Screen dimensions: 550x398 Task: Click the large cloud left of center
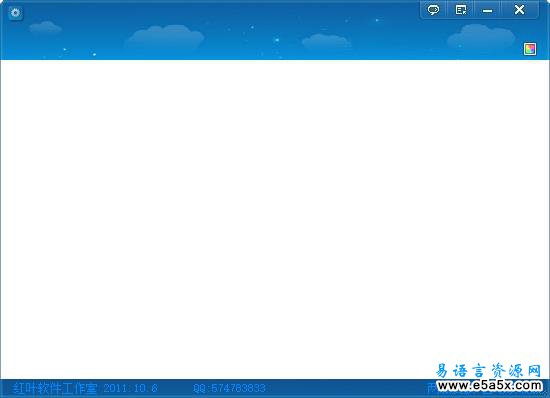tap(165, 36)
